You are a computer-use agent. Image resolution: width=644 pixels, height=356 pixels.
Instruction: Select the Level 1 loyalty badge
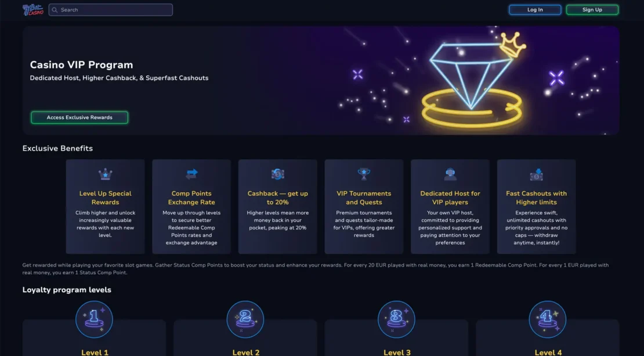click(94, 319)
